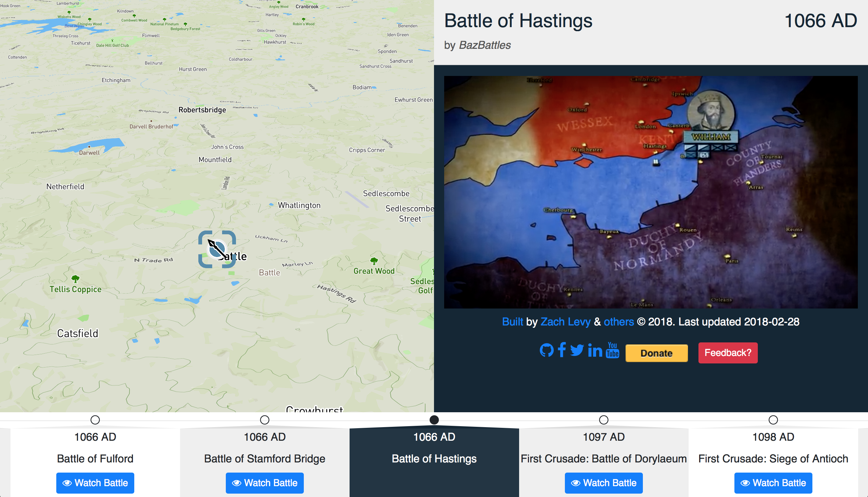This screenshot has height=497, width=868.
Task: Open the GitHub icon link
Action: [547, 350]
